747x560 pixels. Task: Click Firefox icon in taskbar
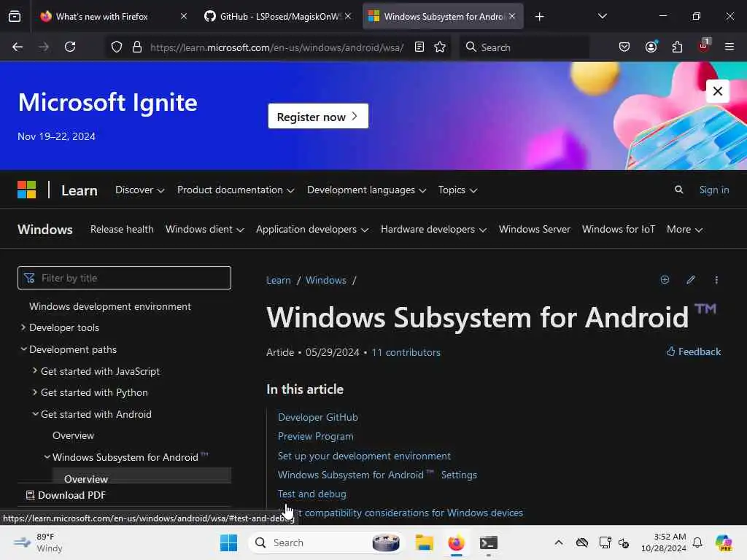pyautogui.click(x=456, y=542)
